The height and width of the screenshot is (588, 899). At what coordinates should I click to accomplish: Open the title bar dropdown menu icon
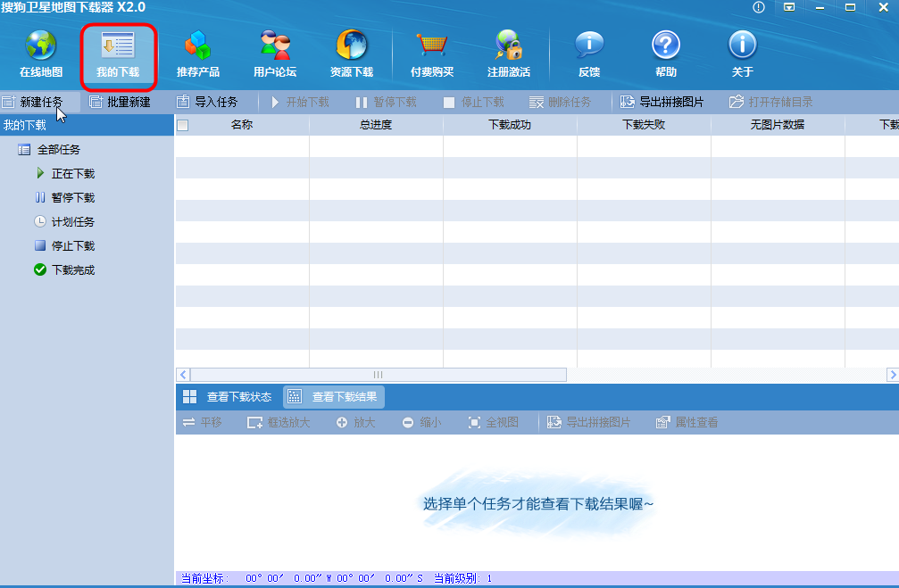point(789,7)
